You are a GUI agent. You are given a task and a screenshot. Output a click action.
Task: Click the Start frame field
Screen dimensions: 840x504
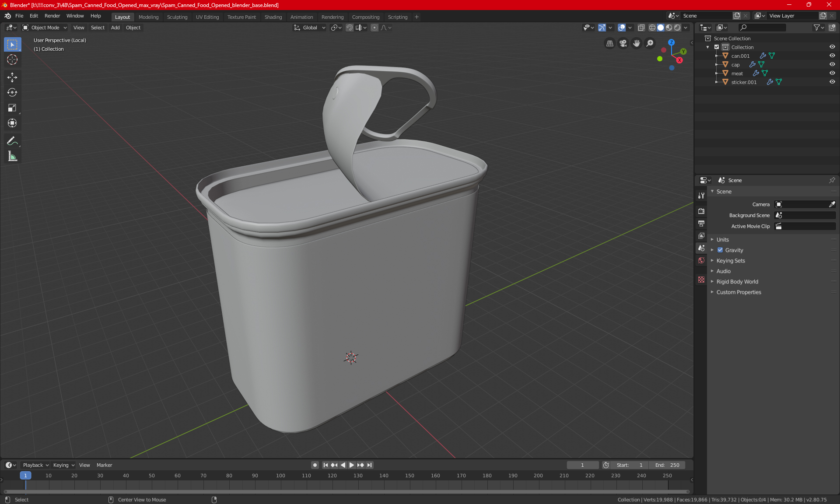click(630, 465)
